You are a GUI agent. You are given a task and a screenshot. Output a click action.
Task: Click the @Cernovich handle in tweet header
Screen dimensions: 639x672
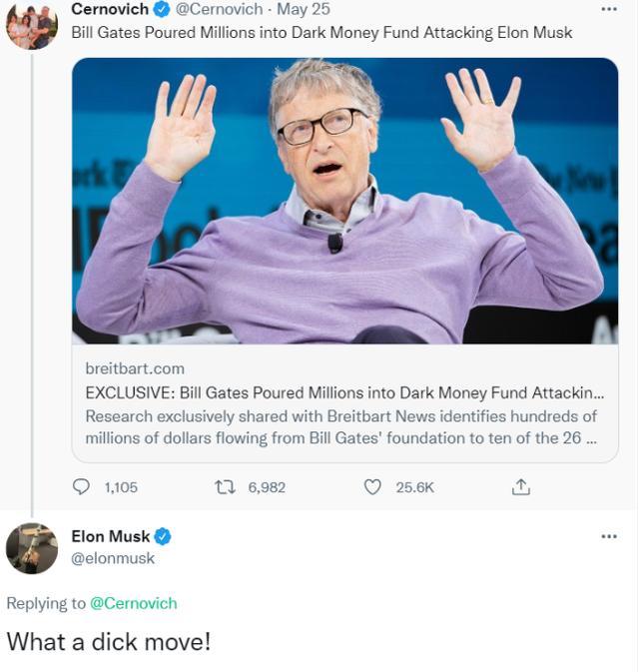(x=220, y=10)
